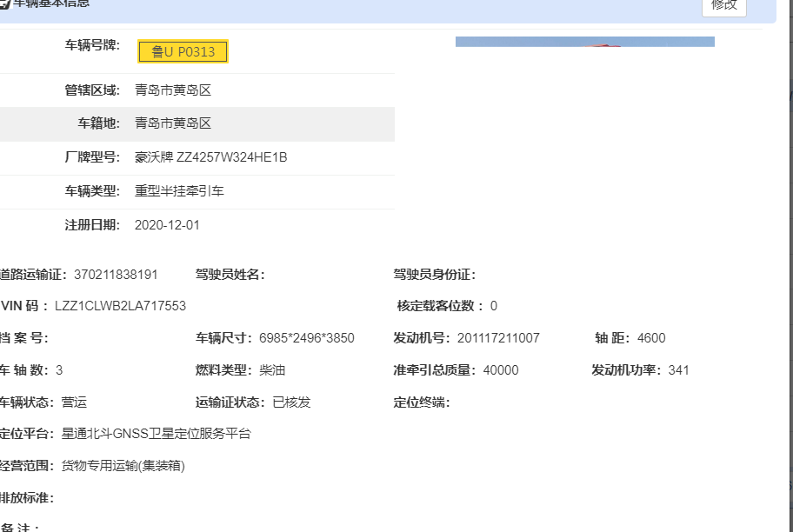
Task: Click the 车辆基本信息 panel title
Action: (x=50, y=3)
